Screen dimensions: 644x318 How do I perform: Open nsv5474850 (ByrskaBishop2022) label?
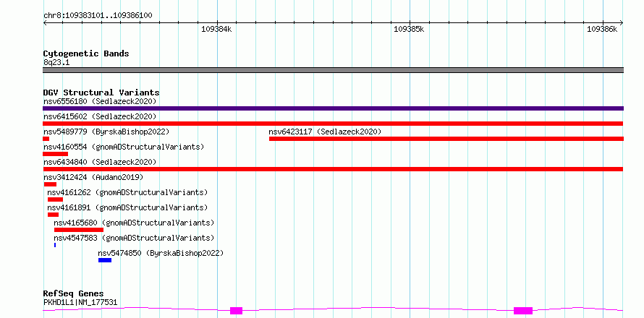click(161, 253)
